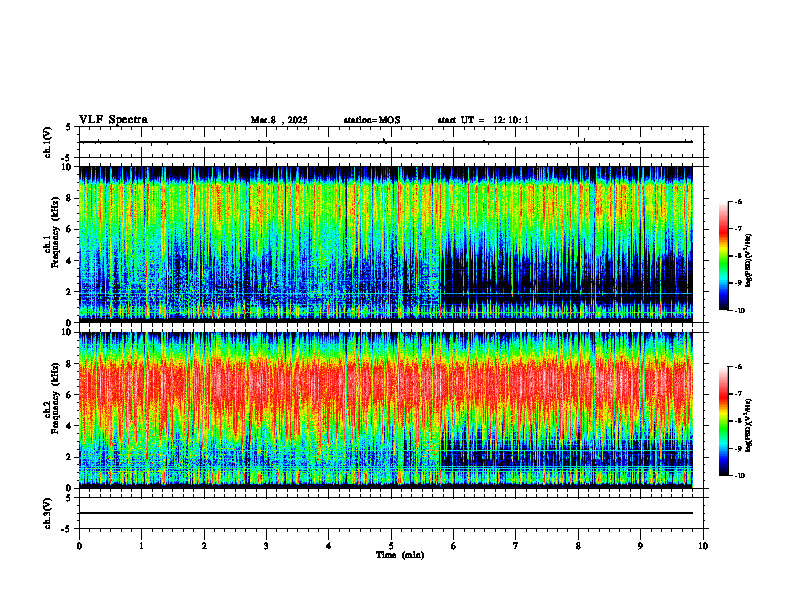Click the "start UT = 12:10: 1" text
The height and width of the screenshot is (612, 792).
(483, 120)
